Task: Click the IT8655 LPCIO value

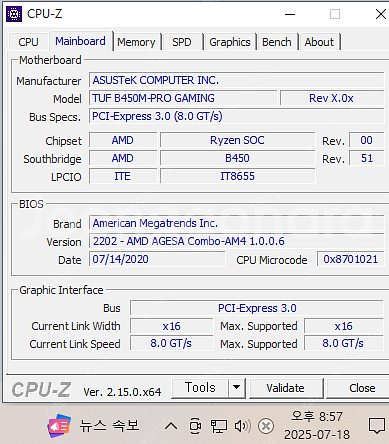Action: (x=237, y=176)
